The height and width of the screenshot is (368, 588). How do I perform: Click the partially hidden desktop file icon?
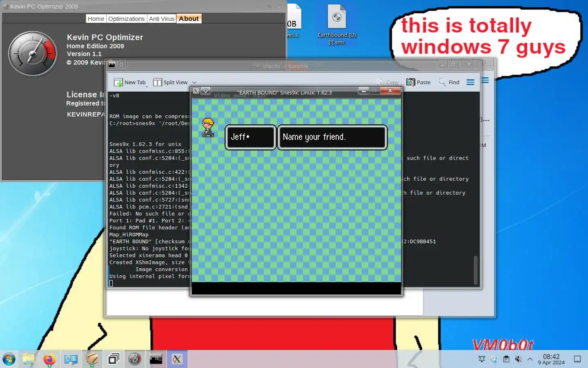(294, 21)
